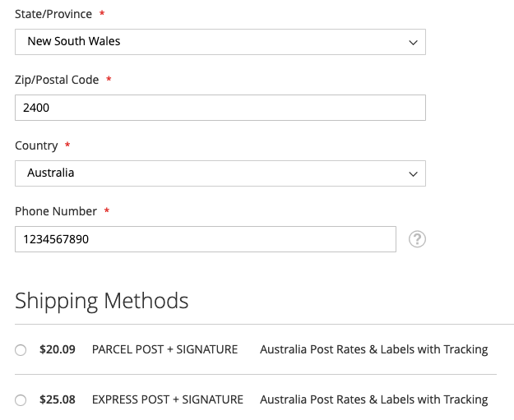The height and width of the screenshot is (420, 514).
Task: Select the $20.09 Parcel Post radio button
Action: click(21, 350)
